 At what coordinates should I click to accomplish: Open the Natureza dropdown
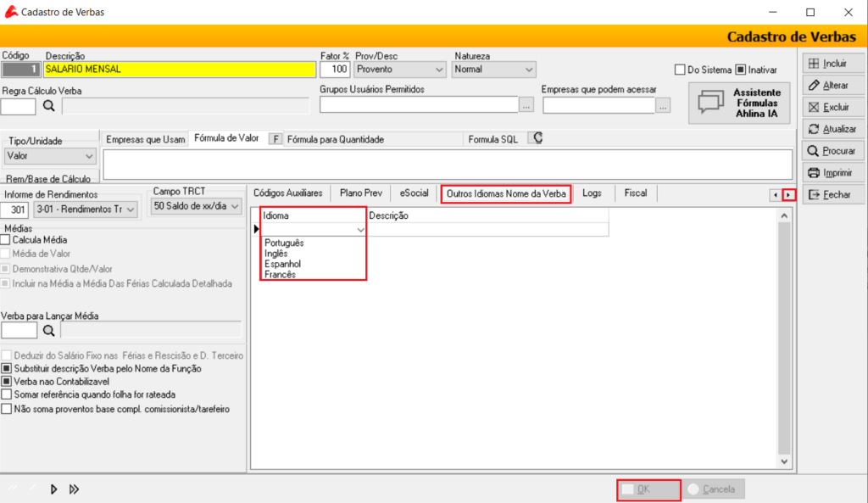click(529, 70)
